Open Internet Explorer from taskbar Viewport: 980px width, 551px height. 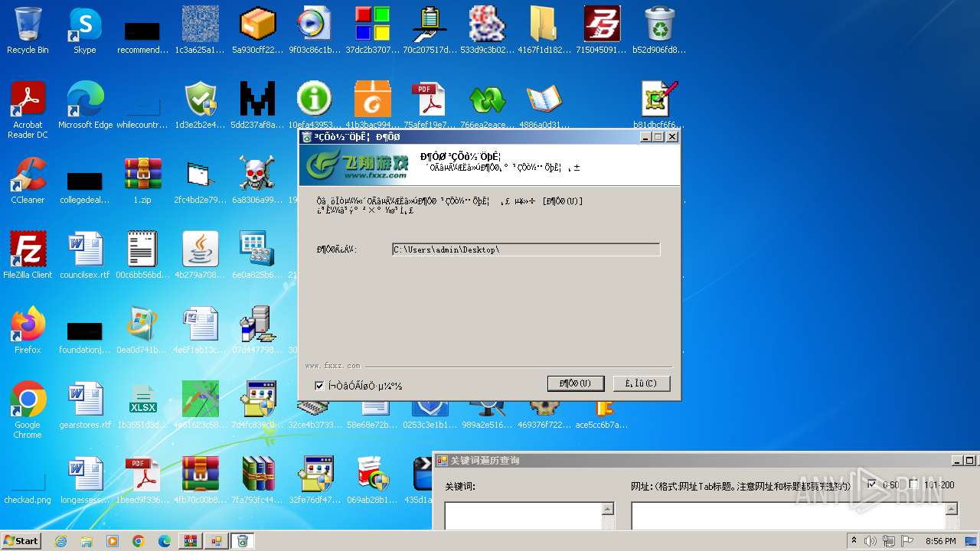[x=60, y=541]
